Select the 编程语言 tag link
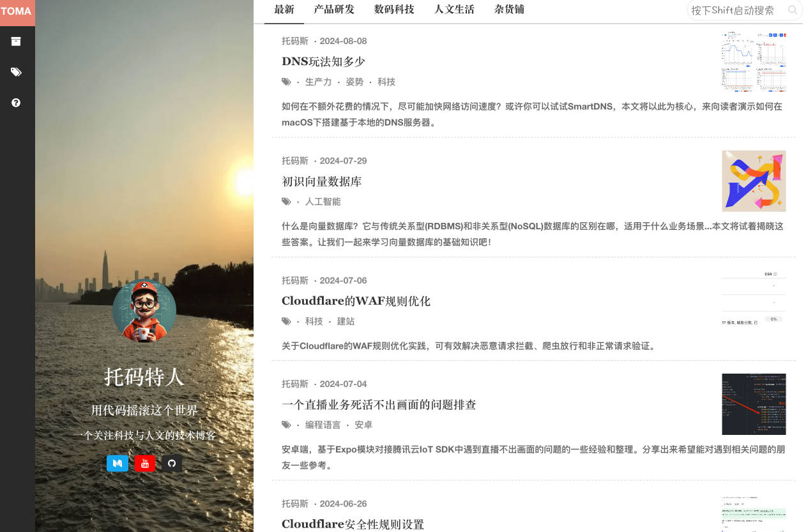The image size is (808, 532). click(x=323, y=425)
